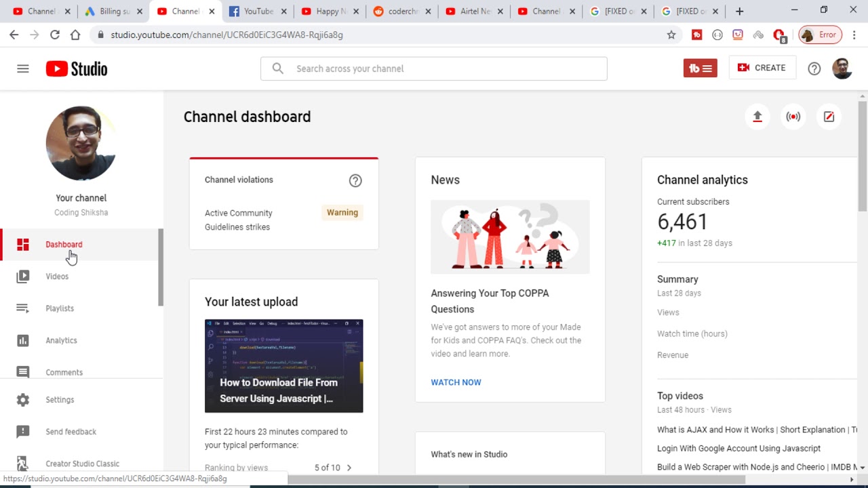Screen dimensions: 868x488
Task: Click the YouTube Studio logo
Action: point(77,68)
